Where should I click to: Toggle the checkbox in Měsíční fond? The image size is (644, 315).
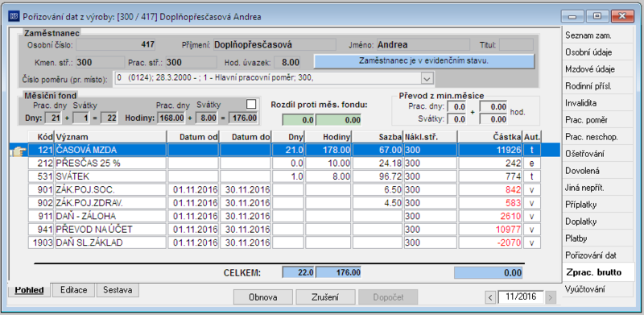click(x=251, y=104)
